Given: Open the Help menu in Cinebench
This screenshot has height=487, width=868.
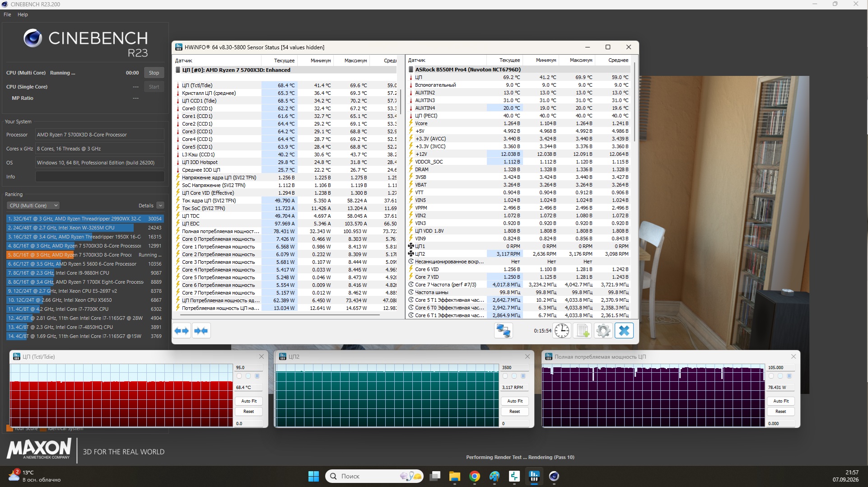Looking at the screenshot, I should 23,14.
